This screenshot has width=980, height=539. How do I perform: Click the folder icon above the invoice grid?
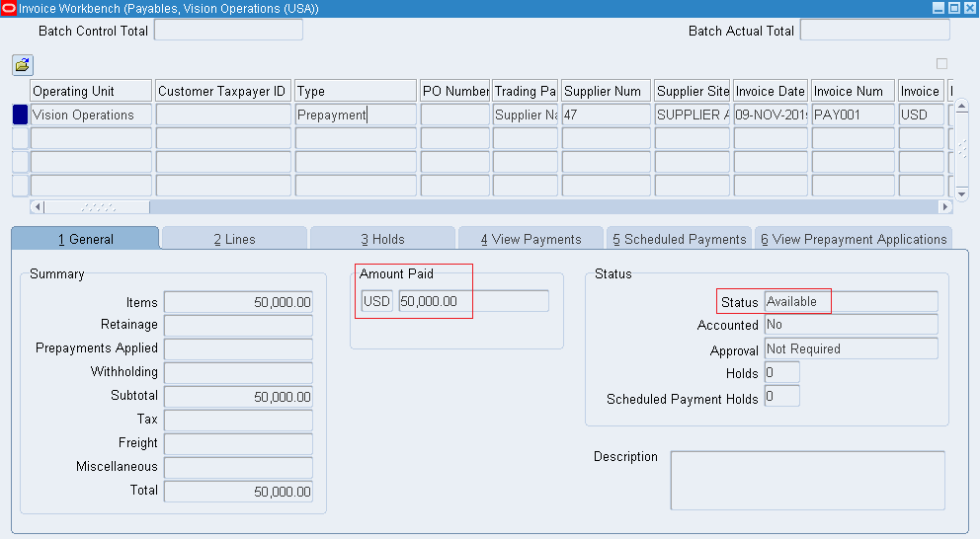click(x=23, y=65)
